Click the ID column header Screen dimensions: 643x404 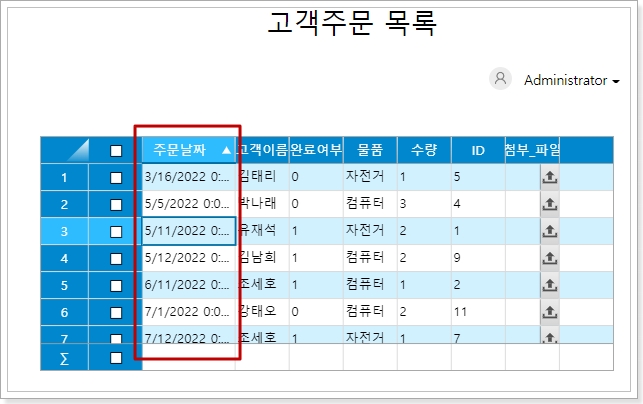[478, 150]
